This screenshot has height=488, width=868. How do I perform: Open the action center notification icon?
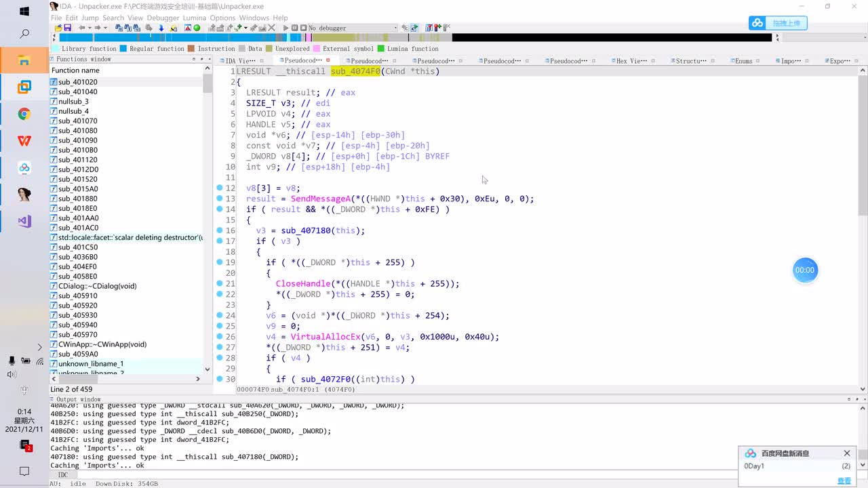(x=24, y=471)
